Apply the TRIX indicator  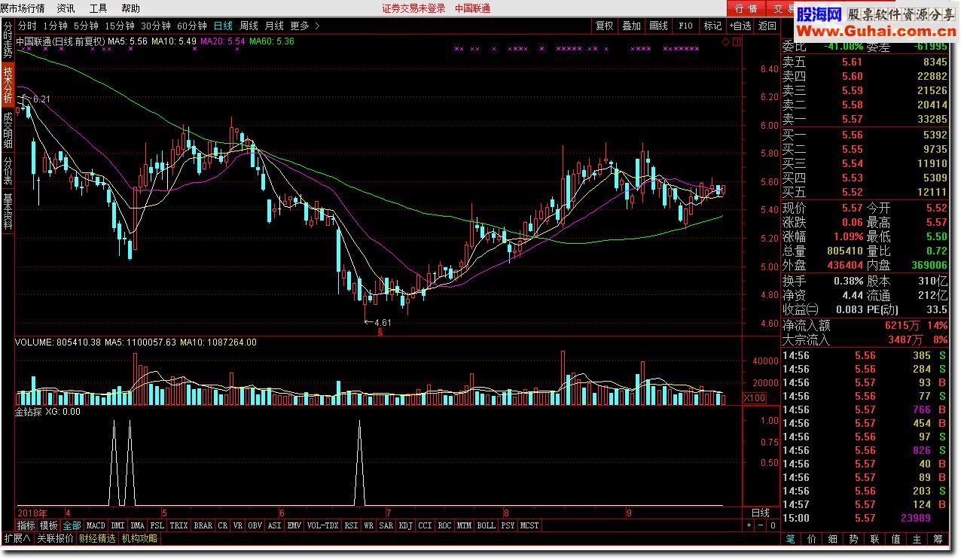(179, 525)
